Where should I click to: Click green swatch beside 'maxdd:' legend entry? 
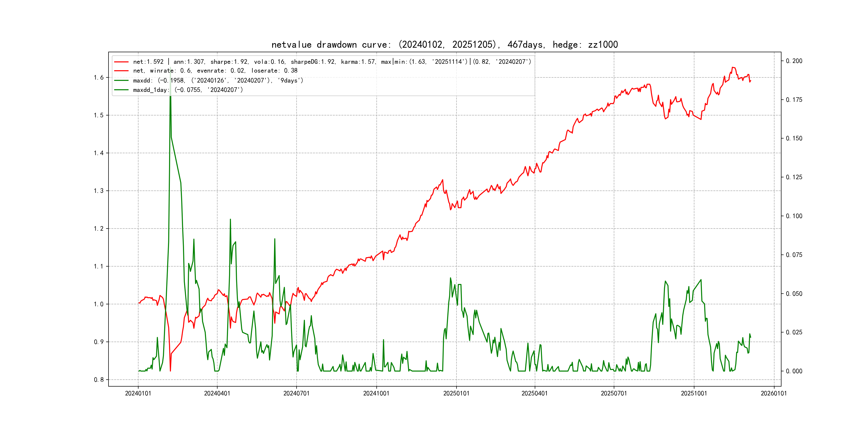click(121, 81)
